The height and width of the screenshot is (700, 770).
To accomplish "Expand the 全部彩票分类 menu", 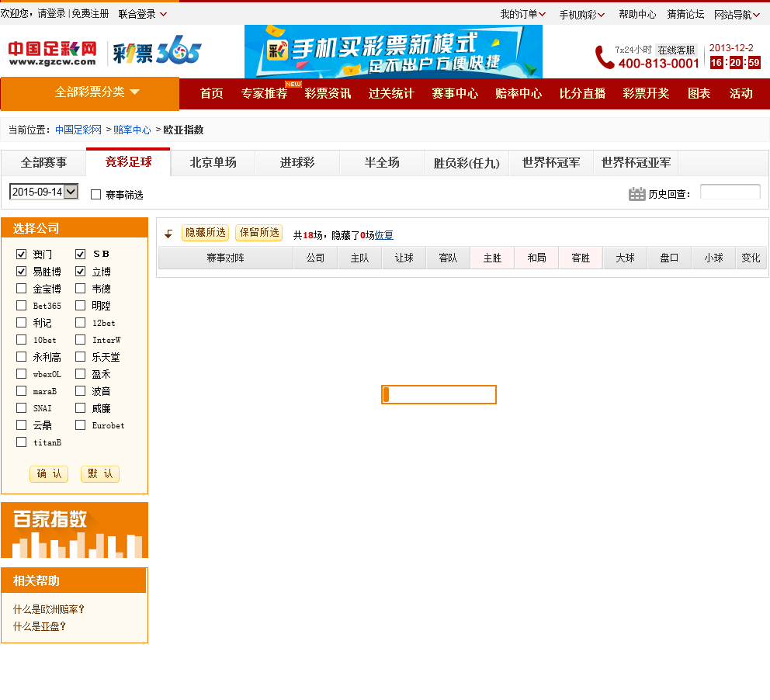I will point(90,93).
